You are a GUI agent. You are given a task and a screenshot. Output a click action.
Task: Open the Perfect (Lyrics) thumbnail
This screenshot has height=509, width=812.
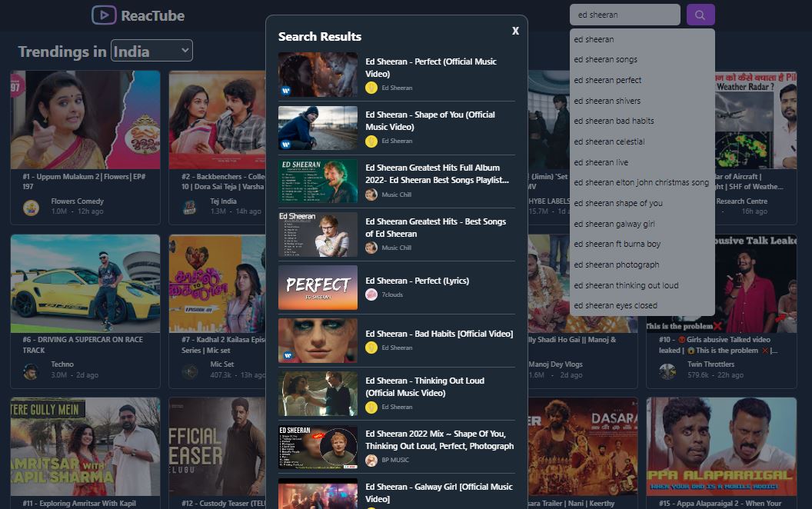tap(318, 288)
